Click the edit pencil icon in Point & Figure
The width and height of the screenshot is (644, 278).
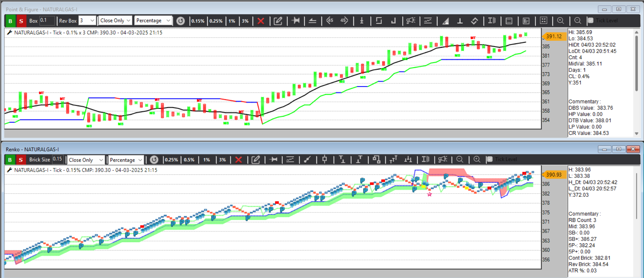click(x=278, y=21)
